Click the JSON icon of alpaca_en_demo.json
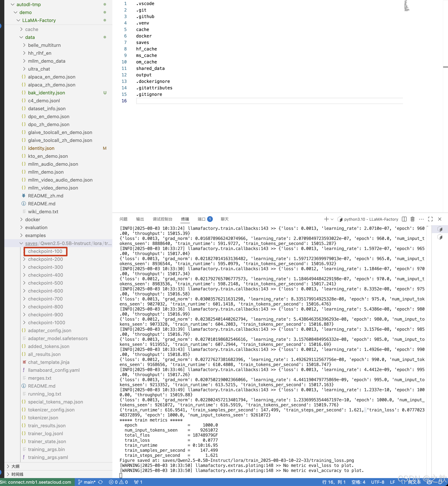Viewport: 448px width, 486px height. coord(24,77)
